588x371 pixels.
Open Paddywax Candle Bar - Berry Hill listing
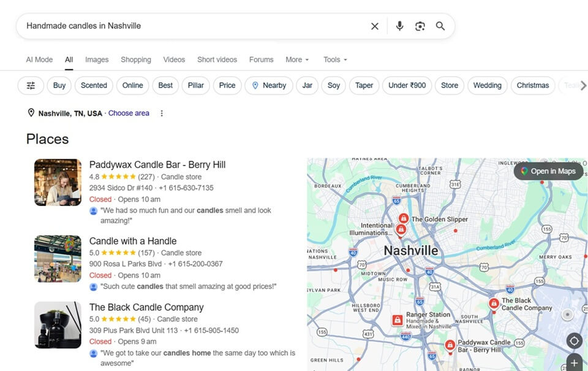tap(157, 165)
